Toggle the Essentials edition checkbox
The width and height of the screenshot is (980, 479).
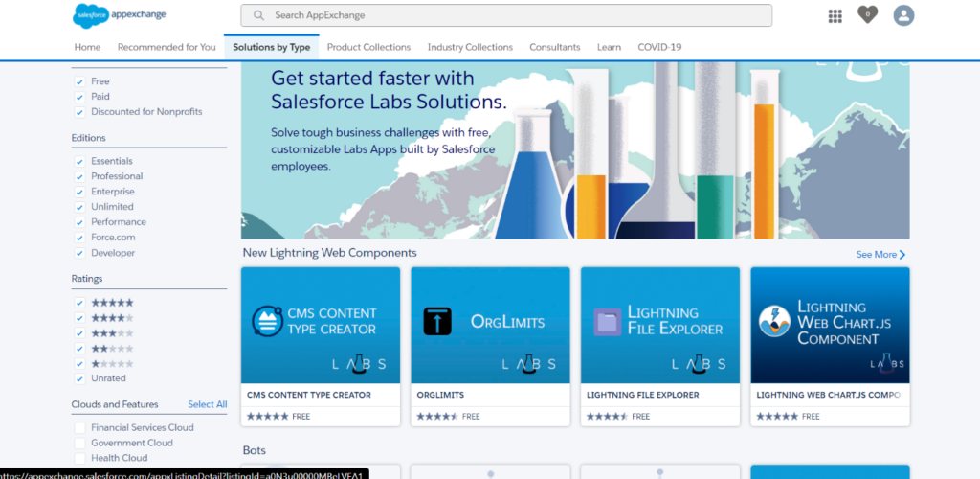click(x=79, y=161)
